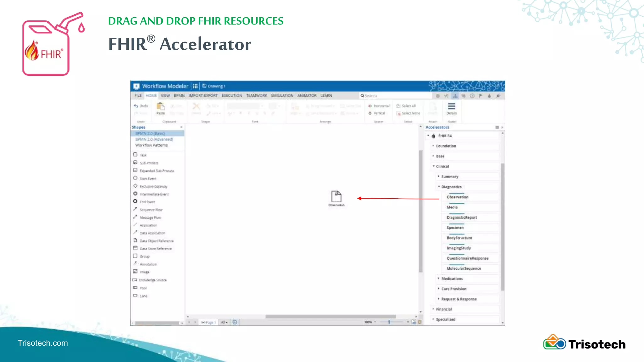The width and height of the screenshot is (644, 362).
Task: Collapse the Clinical category
Action: pyautogui.click(x=433, y=166)
